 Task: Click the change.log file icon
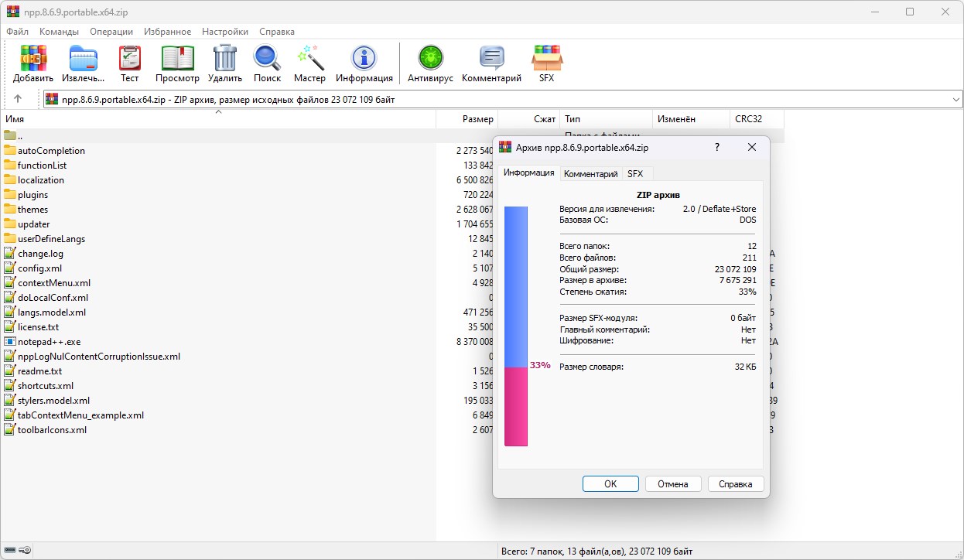10,254
